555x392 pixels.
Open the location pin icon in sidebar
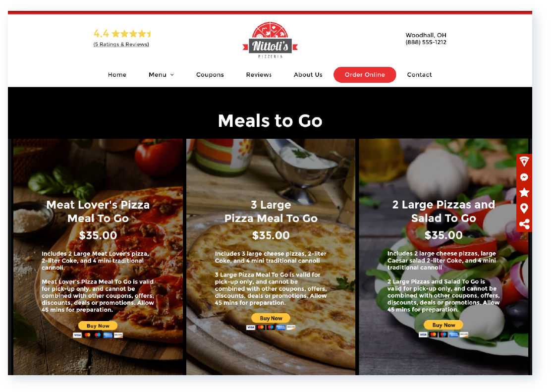click(524, 208)
